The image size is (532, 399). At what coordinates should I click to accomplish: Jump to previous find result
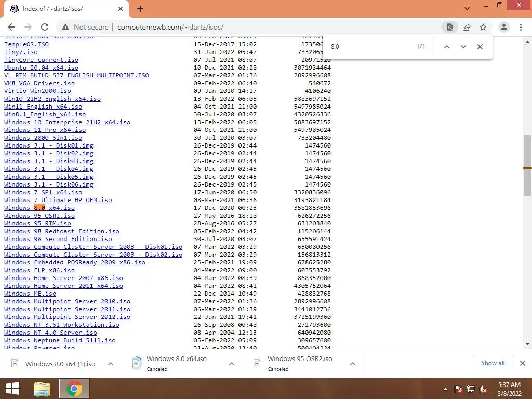tap(447, 47)
